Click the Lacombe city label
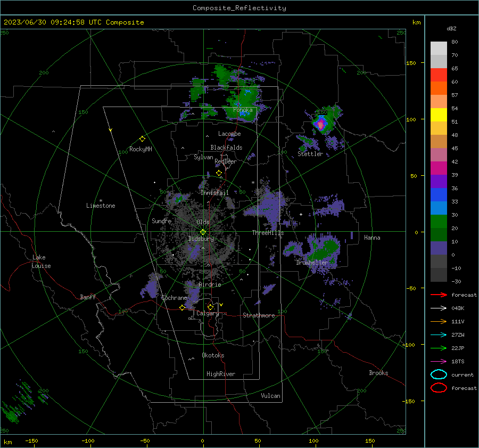 (x=229, y=134)
